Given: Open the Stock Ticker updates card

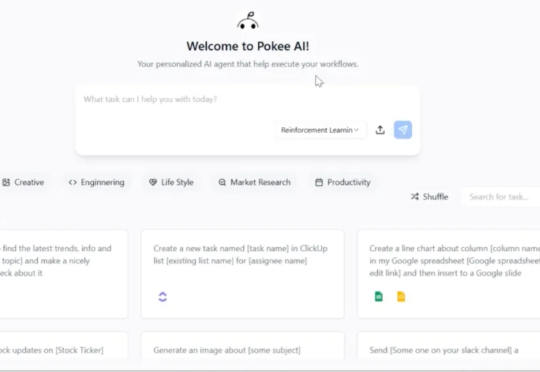Looking at the screenshot, I should click(64, 346).
